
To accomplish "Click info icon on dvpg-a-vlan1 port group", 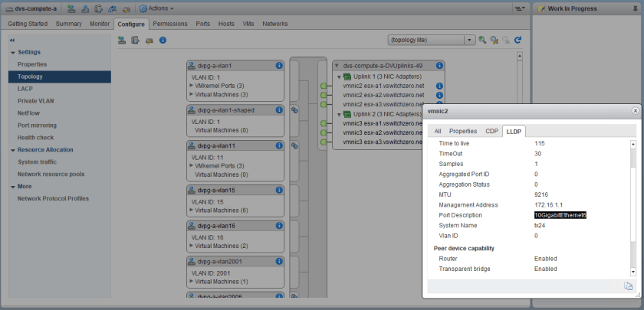I will click(278, 67).
